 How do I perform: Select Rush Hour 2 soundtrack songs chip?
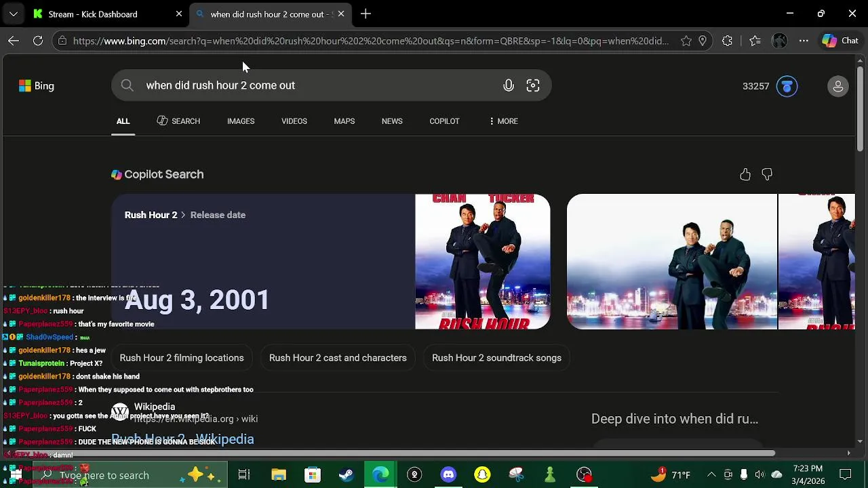tap(496, 358)
